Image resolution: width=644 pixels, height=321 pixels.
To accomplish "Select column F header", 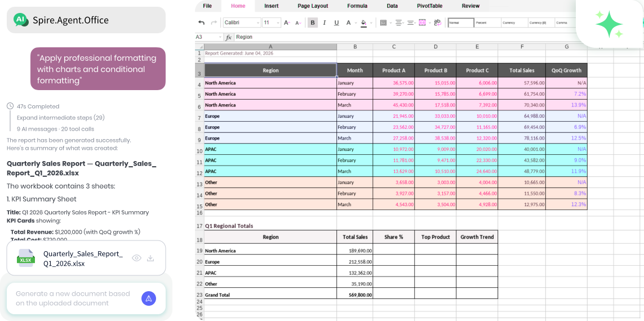I will [x=522, y=47].
